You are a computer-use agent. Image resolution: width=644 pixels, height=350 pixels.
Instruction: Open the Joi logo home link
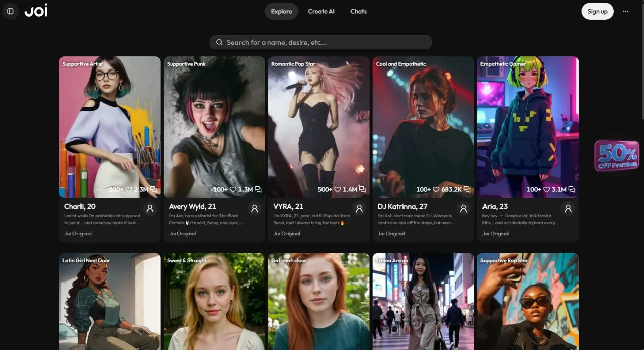[x=36, y=11]
